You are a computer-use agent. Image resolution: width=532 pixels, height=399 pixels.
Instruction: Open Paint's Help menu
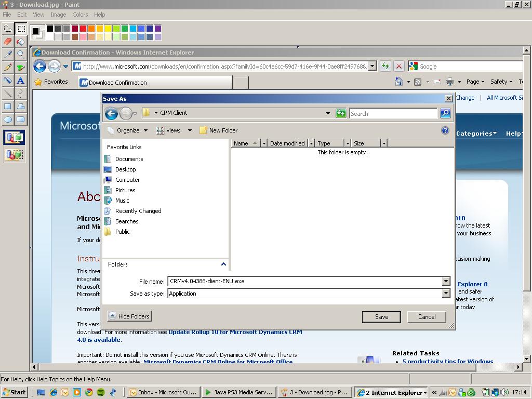click(99, 15)
